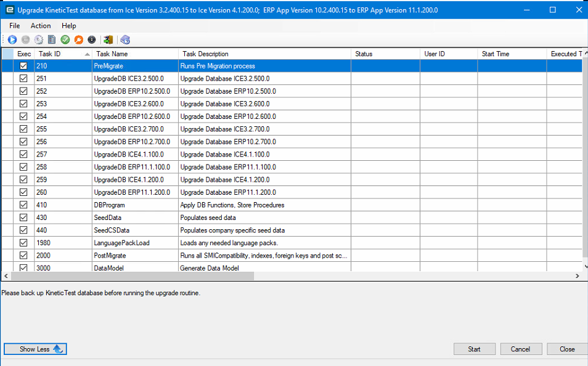Click description 'Apply DB Functions, Store Procedures'

click(x=232, y=205)
